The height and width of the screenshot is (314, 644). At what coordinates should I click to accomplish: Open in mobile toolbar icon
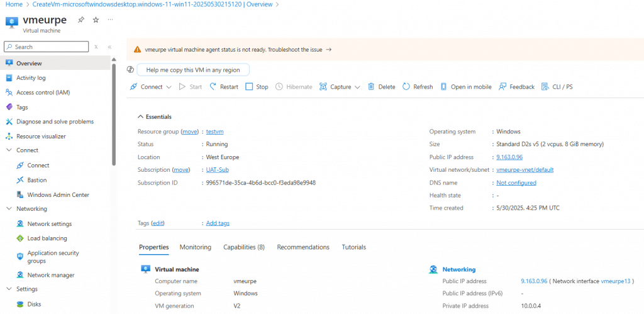444,87
